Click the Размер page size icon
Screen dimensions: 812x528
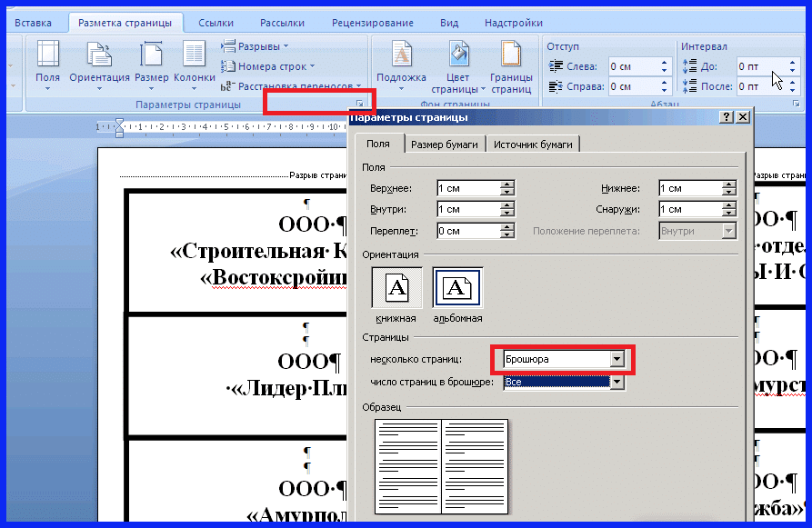(151, 56)
